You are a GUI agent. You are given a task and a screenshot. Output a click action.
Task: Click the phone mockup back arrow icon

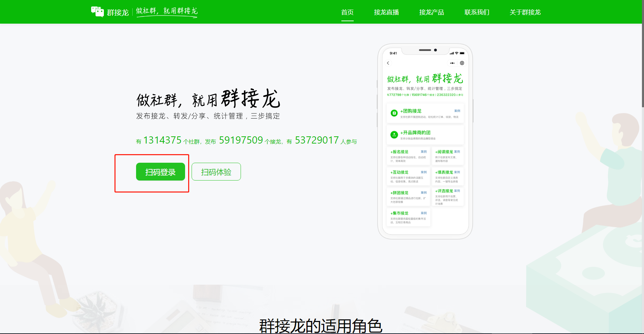pyautogui.click(x=388, y=63)
